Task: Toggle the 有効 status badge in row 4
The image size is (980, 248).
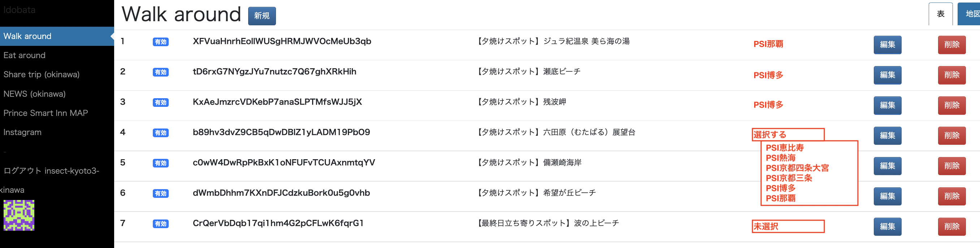Action: coord(160,133)
